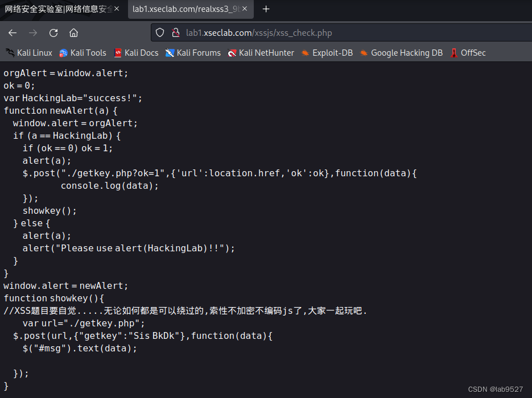Open the Exploit-DB bookmark
Viewport: 532px width, 398px height.
pos(327,53)
